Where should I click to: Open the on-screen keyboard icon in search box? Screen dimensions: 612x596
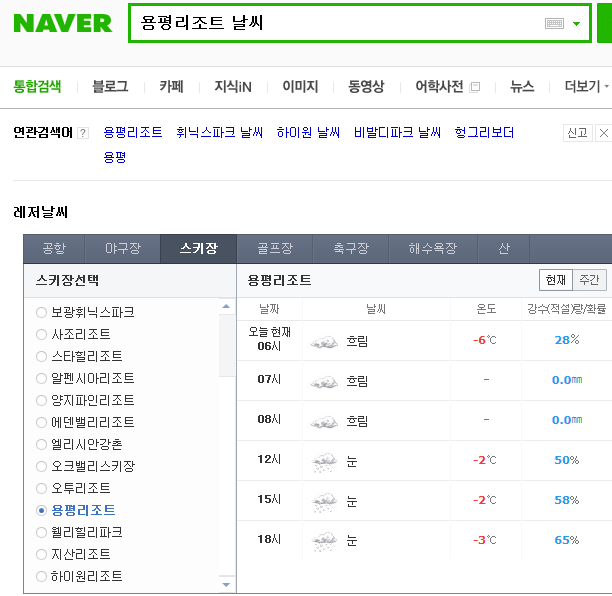pos(554,24)
